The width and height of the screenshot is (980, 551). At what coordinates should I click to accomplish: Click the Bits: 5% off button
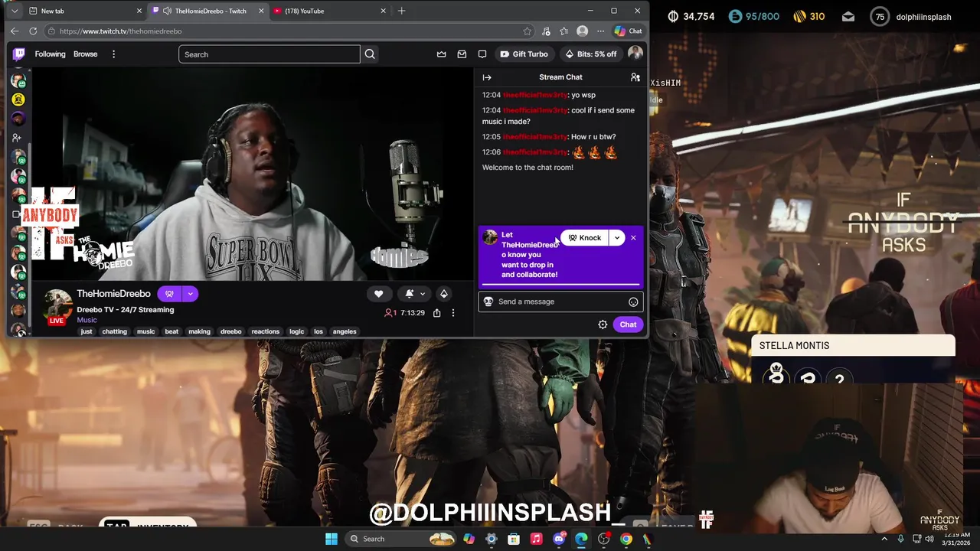591,54
